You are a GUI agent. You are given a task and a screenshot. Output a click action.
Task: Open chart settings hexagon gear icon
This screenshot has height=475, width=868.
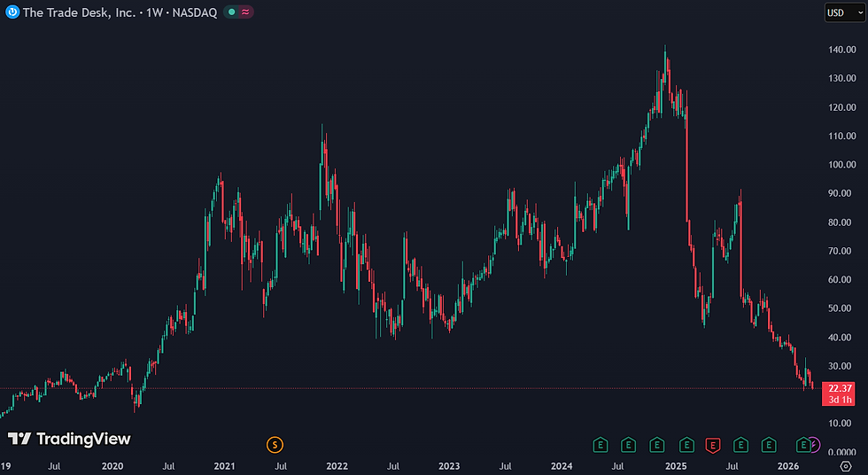pyautogui.click(x=845, y=466)
